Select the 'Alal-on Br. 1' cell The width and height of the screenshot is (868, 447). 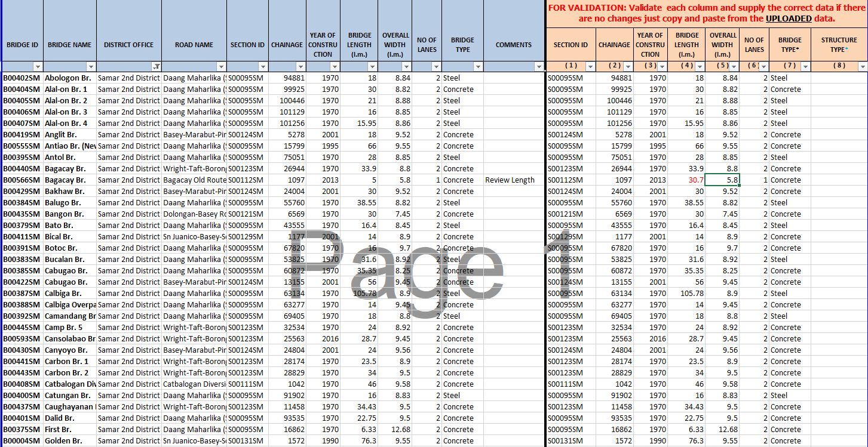[x=70, y=90]
